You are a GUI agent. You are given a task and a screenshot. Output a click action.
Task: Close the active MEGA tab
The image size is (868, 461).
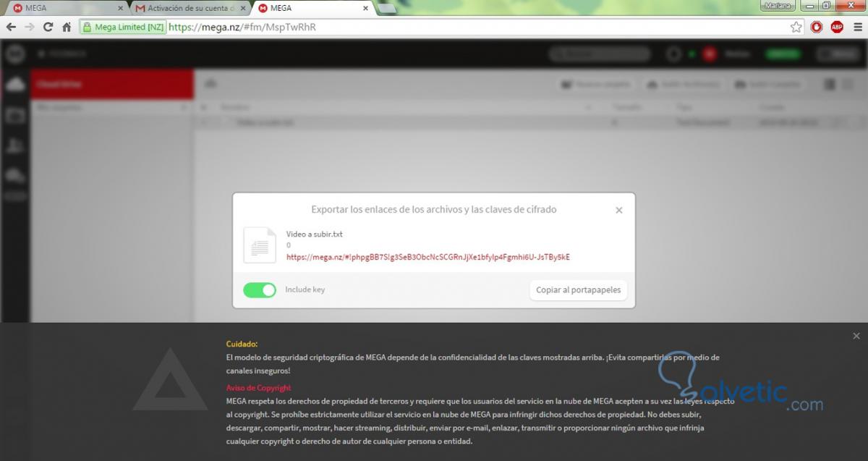[365, 9]
